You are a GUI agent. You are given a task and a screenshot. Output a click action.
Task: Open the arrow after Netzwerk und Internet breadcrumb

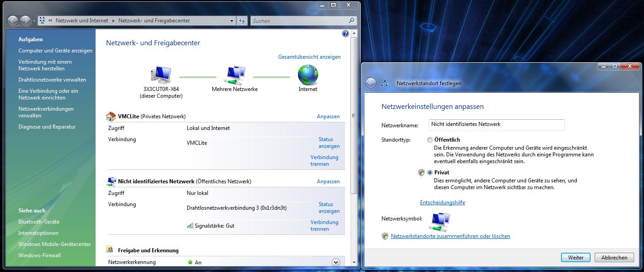coord(114,21)
